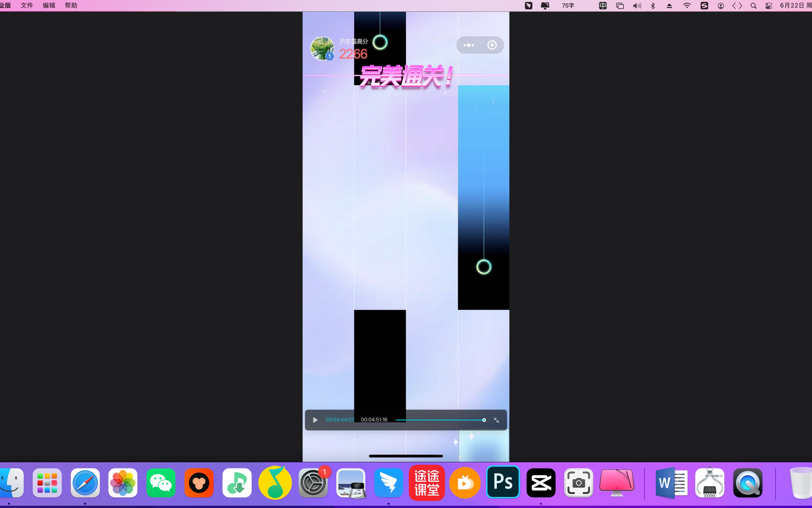Open Photos from the Dock
This screenshot has height=508, width=812.
coord(123,483)
